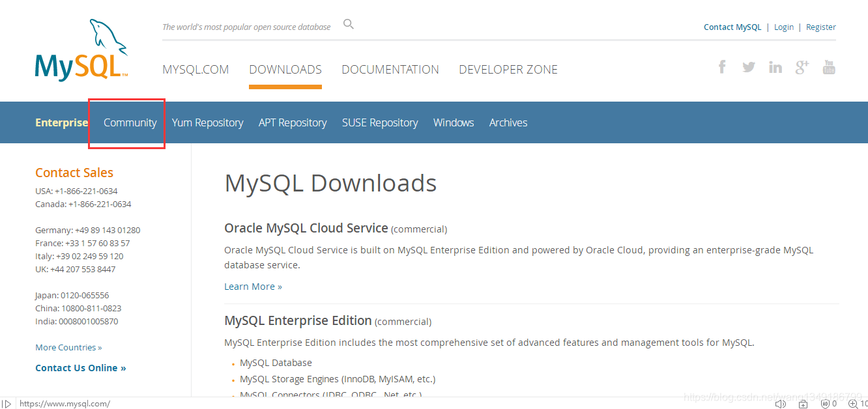
Task: Click the UK phone number line
Action: click(76, 269)
